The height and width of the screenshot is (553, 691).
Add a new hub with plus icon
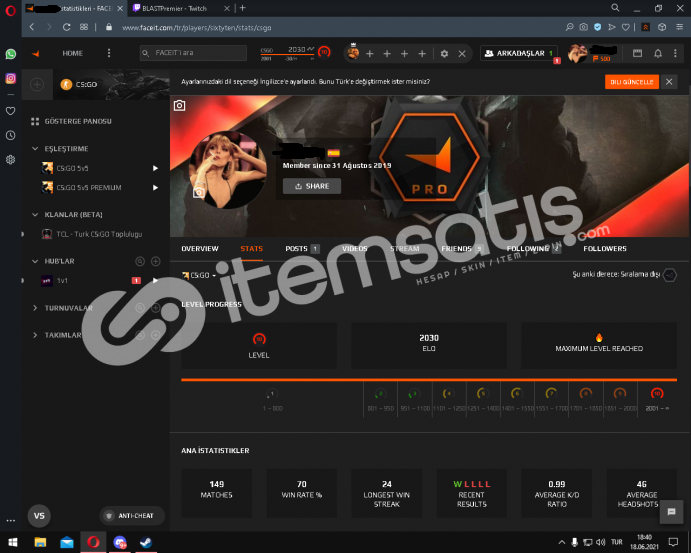tap(156, 261)
